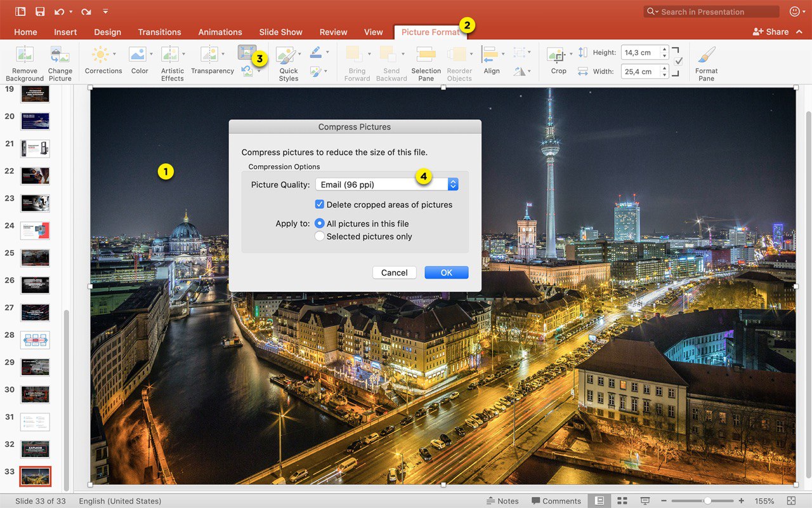
Task: Click the Remove Background icon
Action: tap(25, 54)
